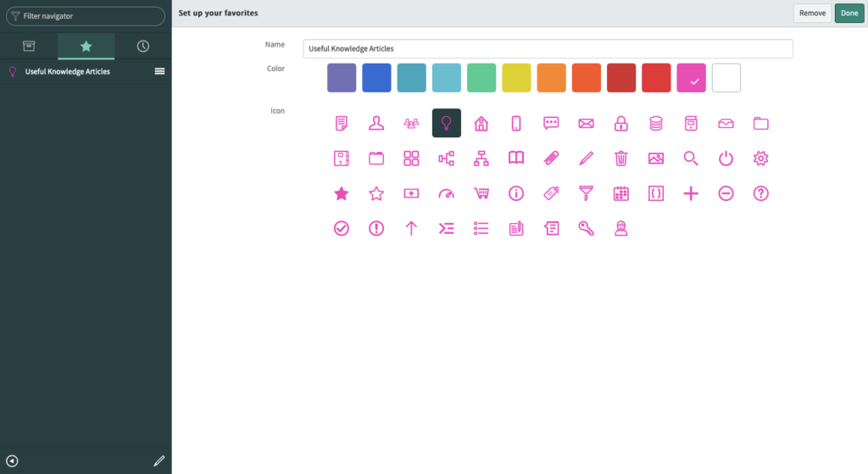868x474 pixels.
Task: Select the closed folder icon in the grid
Action: click(x=760, y=123)
